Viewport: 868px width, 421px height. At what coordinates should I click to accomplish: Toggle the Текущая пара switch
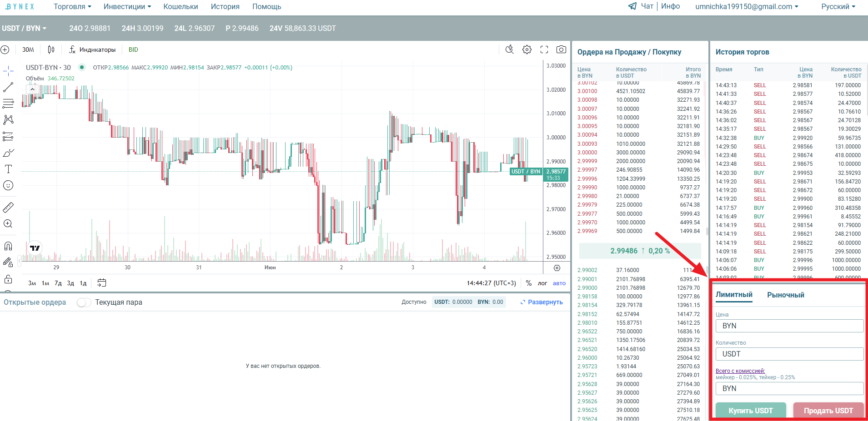coord(84,302)
